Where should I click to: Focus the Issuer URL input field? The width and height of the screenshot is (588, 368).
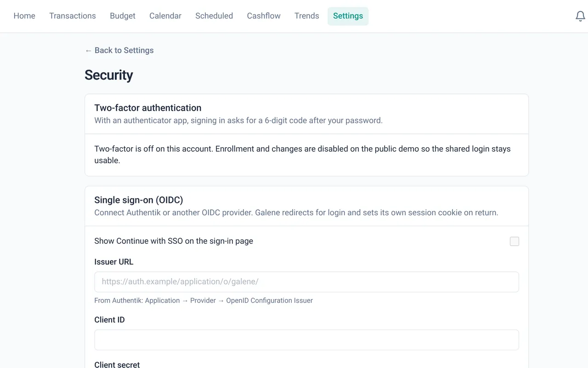click(306, 282)
